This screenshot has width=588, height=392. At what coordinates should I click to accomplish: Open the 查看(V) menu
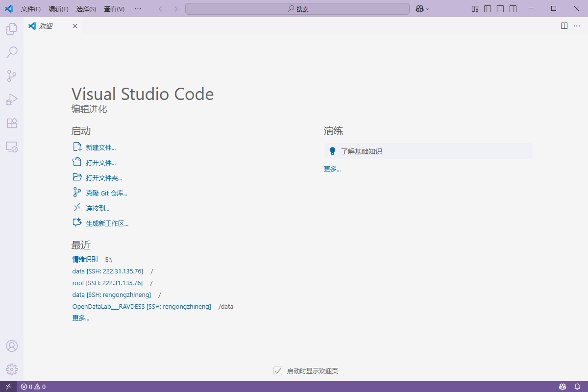[114, 9]
